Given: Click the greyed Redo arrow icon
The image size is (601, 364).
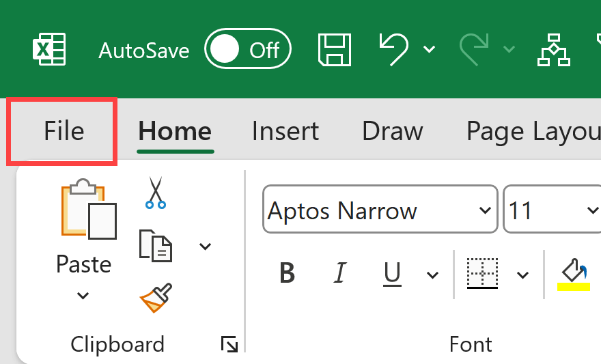Looking at the screenshot, I should pos(474,49).
